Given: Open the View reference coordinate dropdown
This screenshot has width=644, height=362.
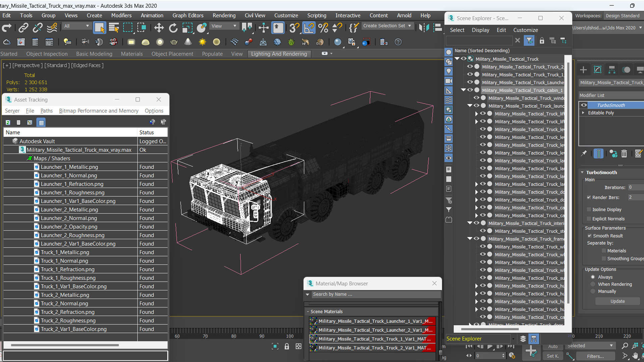Looking at the screenshot, I should (x=224, y=26).
